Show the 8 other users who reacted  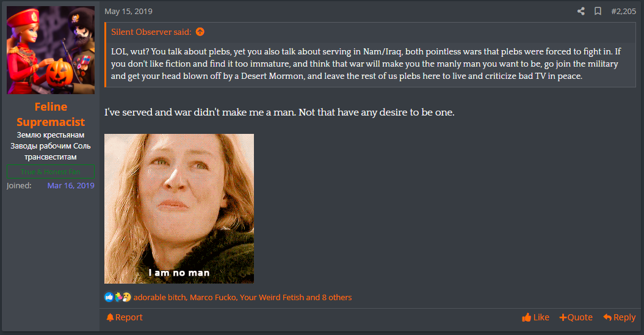pos(337,297)
